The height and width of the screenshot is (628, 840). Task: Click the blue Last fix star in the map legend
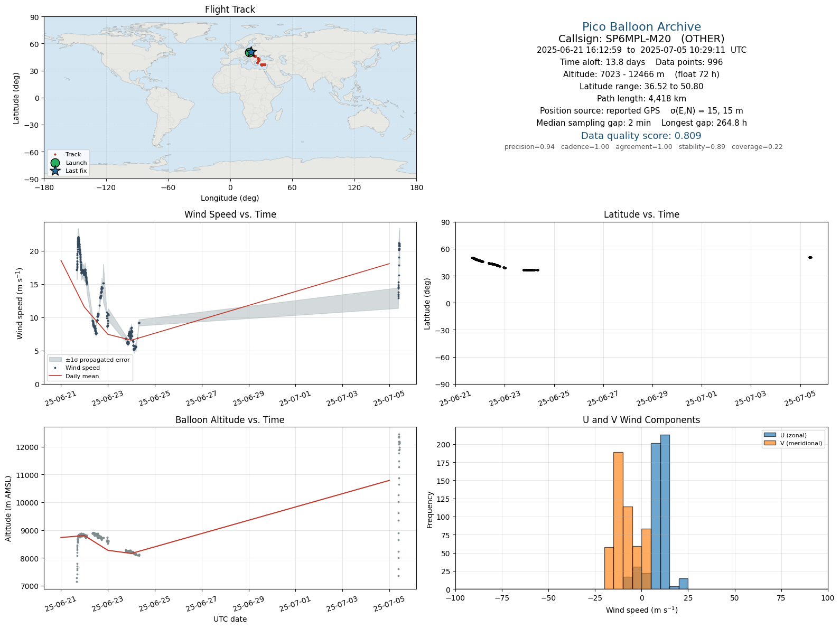point(55,171)
